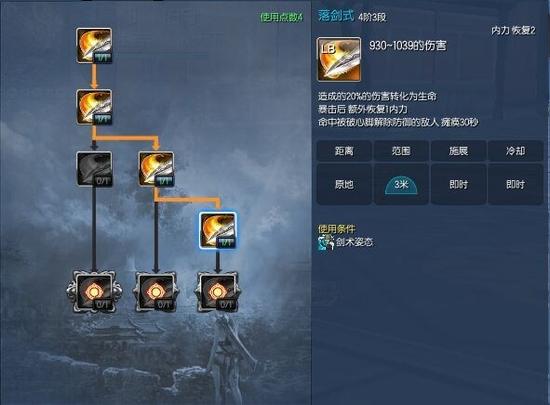This screenshot has width=550, height=405.
Task: Click the 范围 header cell
Action: tap(401, 151)
